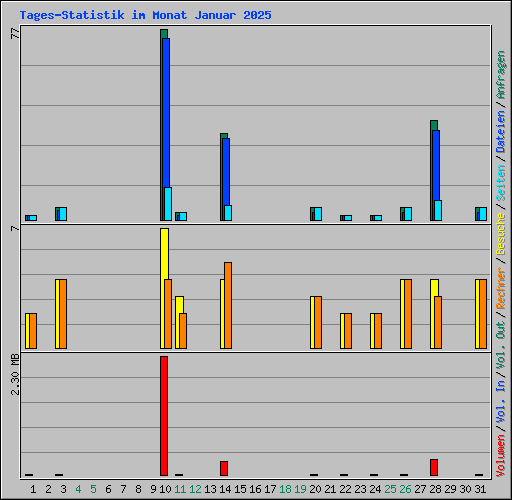Click the 'Besuche' legend word
The image size is (512, 500).
click(x=501, y=234)
